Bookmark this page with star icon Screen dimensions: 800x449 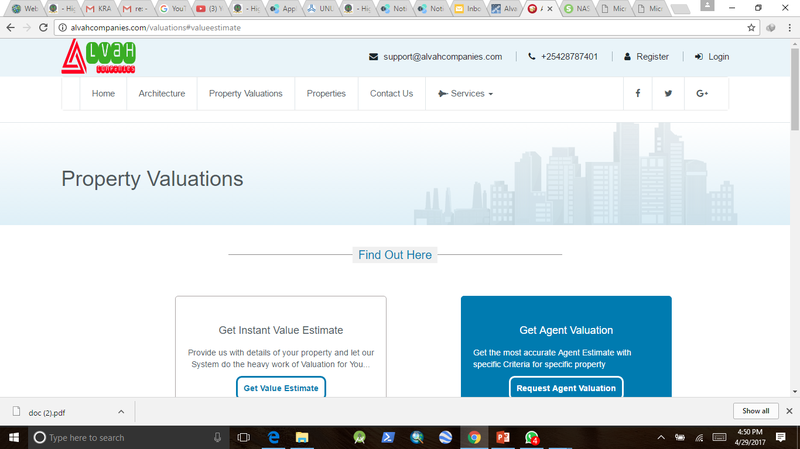coord(751,27)
